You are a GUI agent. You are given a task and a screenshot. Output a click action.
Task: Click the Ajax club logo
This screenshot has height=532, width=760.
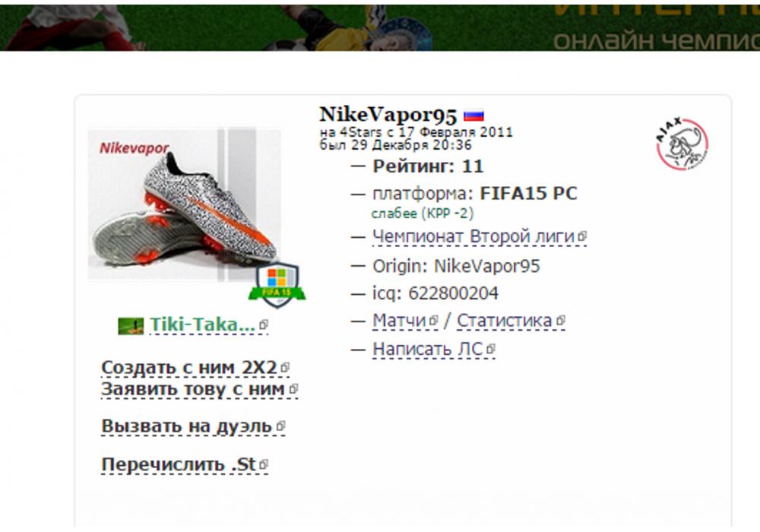pyautogui.click(x=682, y=144)
